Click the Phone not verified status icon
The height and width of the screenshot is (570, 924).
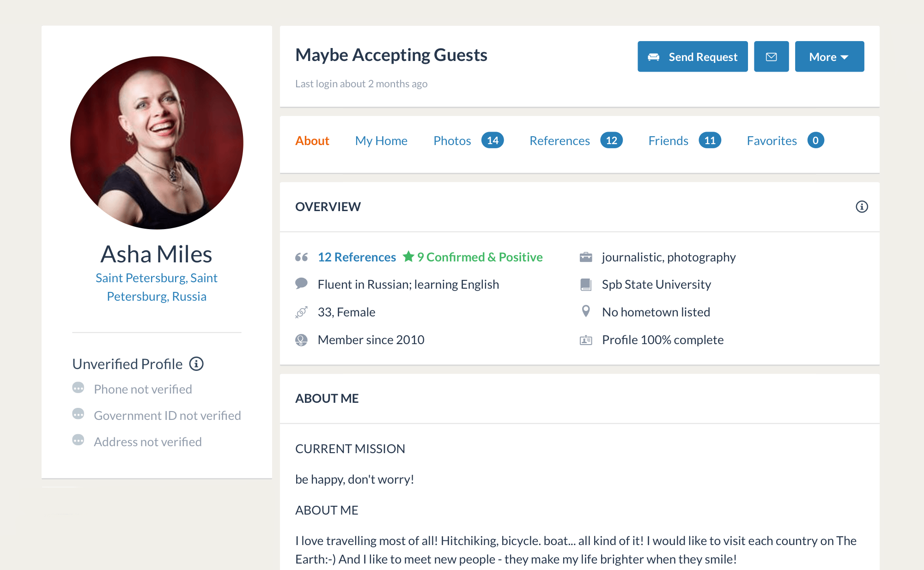[78, 388]
